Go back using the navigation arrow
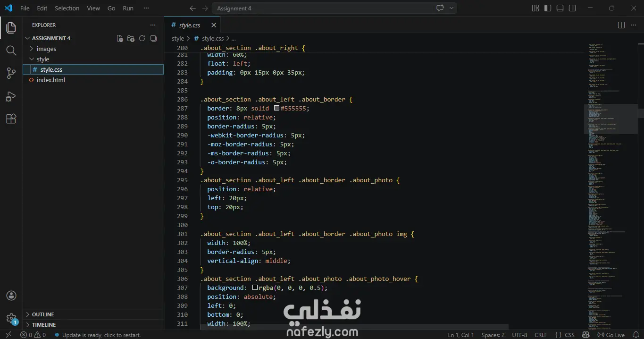Image resolution: width=644 pixels, height=339 pixels. (x=192, y=8)
